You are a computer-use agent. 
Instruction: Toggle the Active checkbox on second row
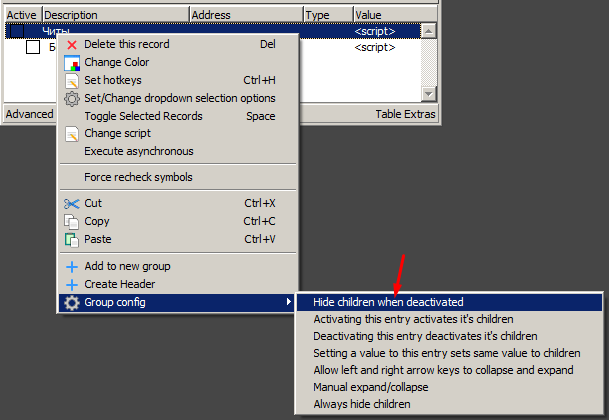(33, 47)
